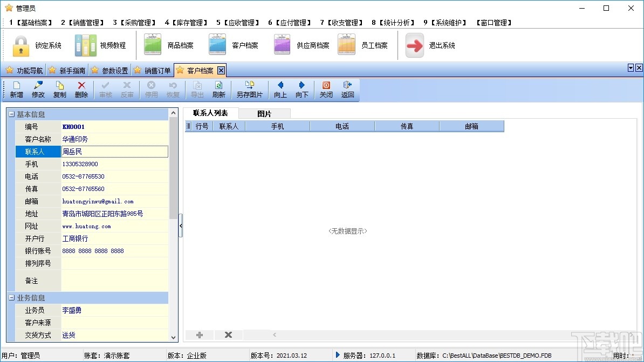
Task: Open 商品档案 from the main toolbar
Action: (x=168, y=45)
